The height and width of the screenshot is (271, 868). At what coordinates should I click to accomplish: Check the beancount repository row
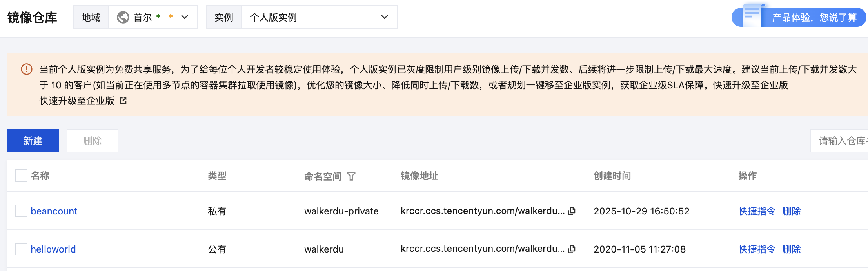21,211
